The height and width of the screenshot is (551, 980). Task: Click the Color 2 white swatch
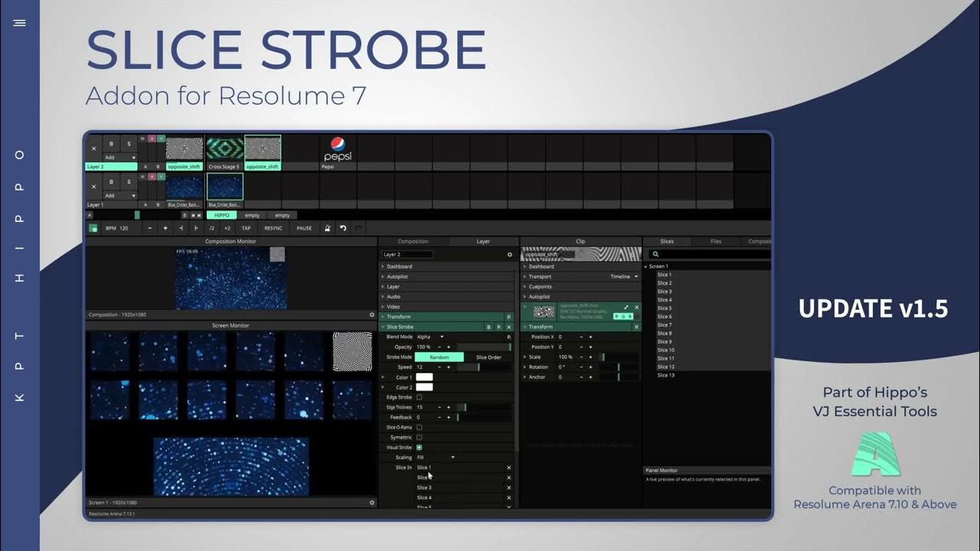(x=424, y=387)
